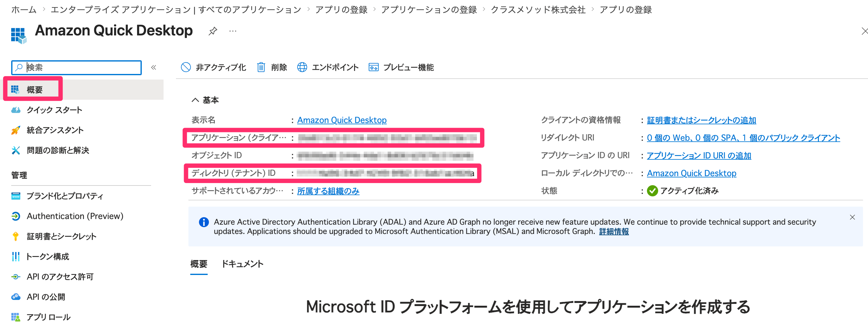Open クイック スタート in sidebar
The image size is (868, 325).
pyautogui.click(x=55, y=110)
